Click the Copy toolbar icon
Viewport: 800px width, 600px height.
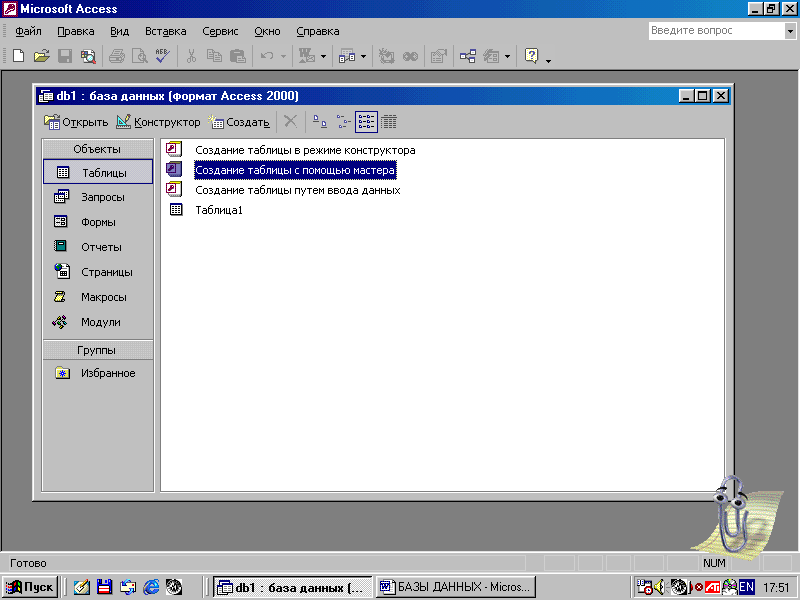click(214, 56)
